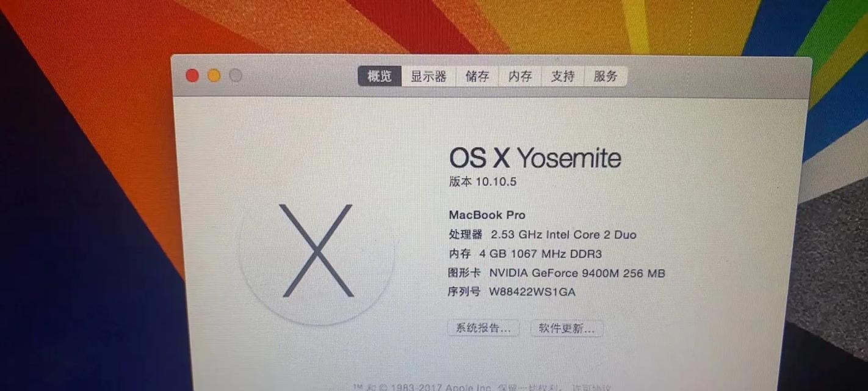Switch to the 服务 tab
The width and height of the screenshot is (868, 391).
(x=606, y=76)
